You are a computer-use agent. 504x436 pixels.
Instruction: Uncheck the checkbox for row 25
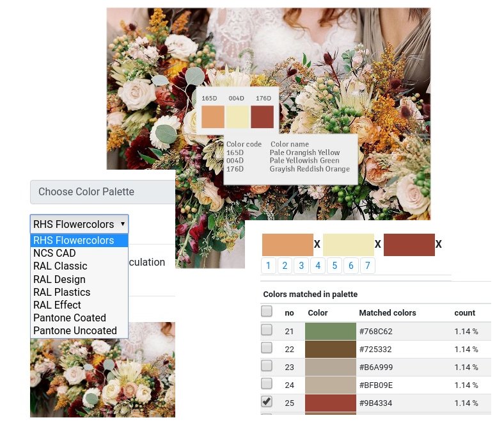[x=267, y=402]
